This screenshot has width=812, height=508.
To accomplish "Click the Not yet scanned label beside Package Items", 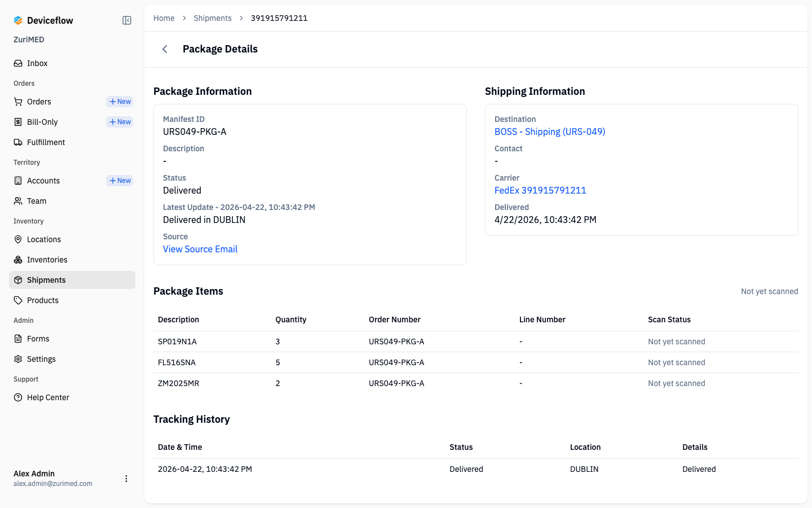I will coord(770,291).
